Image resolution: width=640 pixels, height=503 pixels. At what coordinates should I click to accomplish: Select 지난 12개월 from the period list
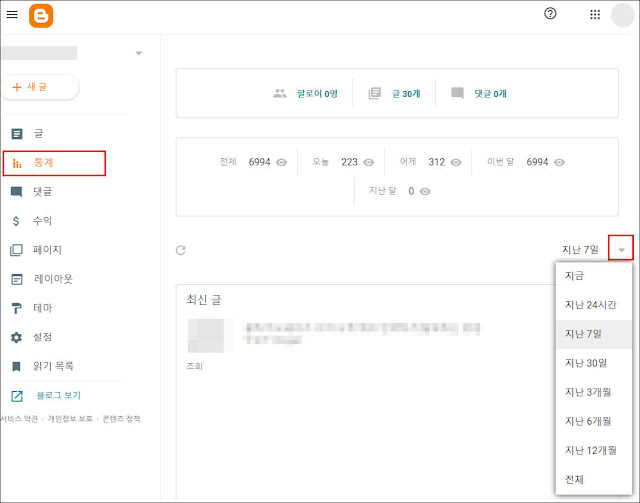pyautogui.click(x=594, y=450)
